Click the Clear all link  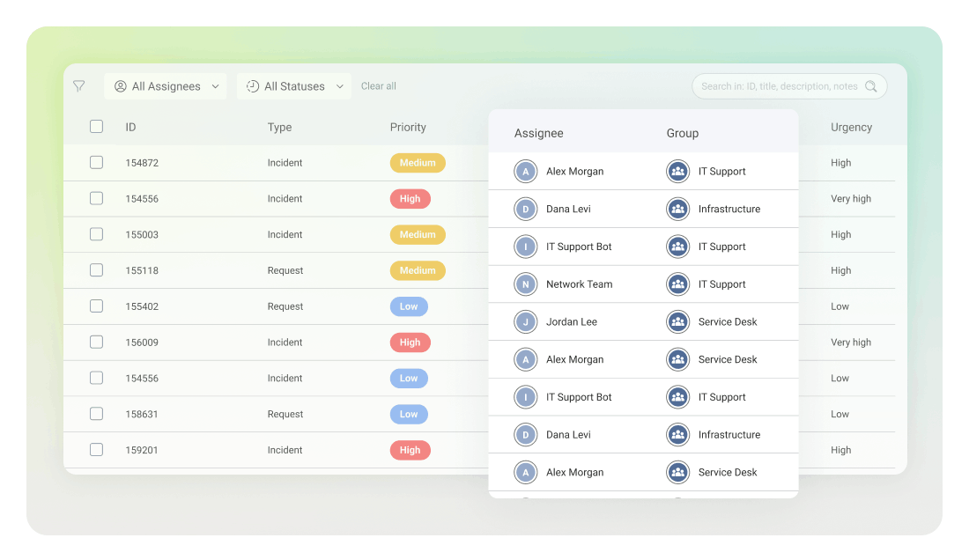[x=379, y=86]
